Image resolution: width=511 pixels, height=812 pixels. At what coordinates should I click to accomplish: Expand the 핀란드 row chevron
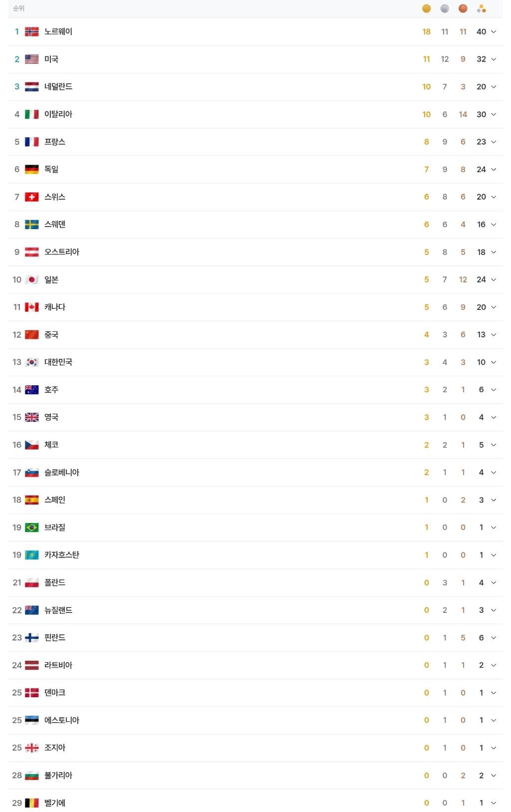click(x=494, y=638)
